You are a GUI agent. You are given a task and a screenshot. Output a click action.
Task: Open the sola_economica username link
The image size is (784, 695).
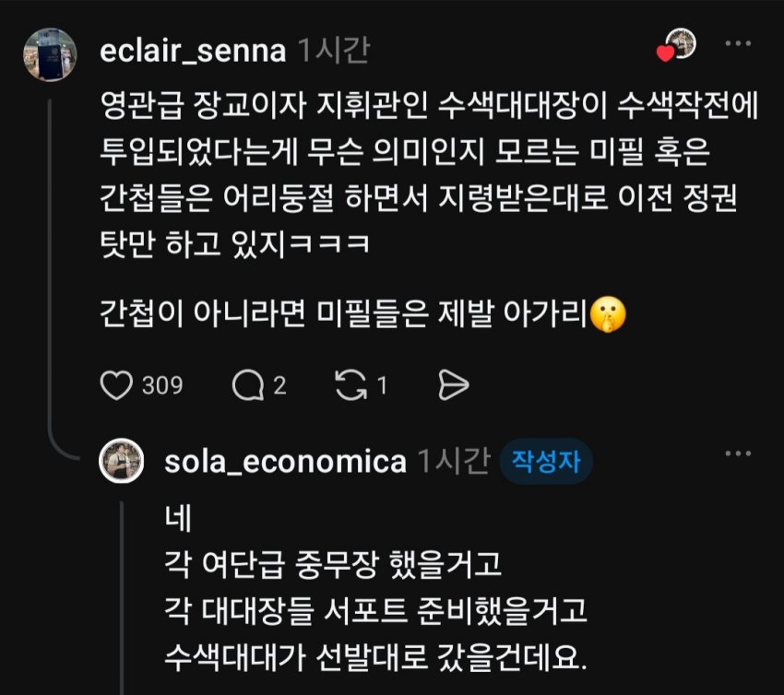click(x=285, y=461)
